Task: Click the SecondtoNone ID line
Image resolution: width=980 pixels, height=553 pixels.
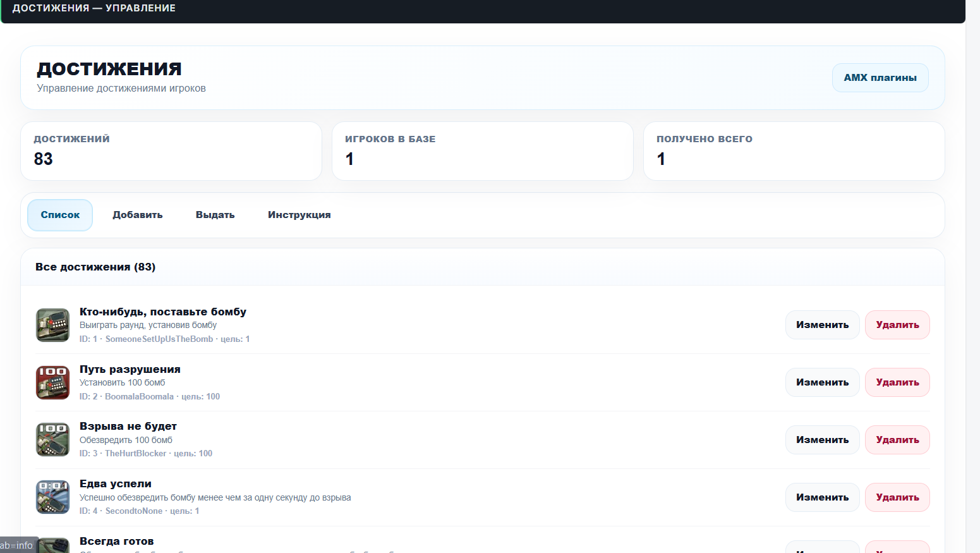Action: tap(139, 511)
